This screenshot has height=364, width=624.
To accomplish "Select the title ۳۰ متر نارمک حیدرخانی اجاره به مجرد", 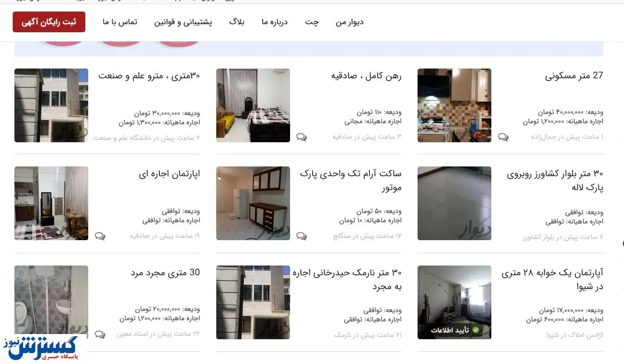I will 347,279.
